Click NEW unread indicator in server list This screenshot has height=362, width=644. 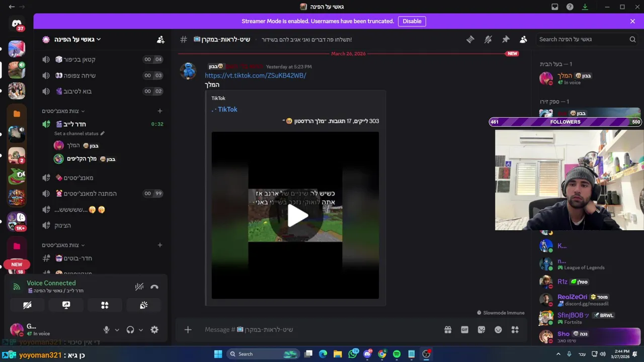[x=17, y=264]
